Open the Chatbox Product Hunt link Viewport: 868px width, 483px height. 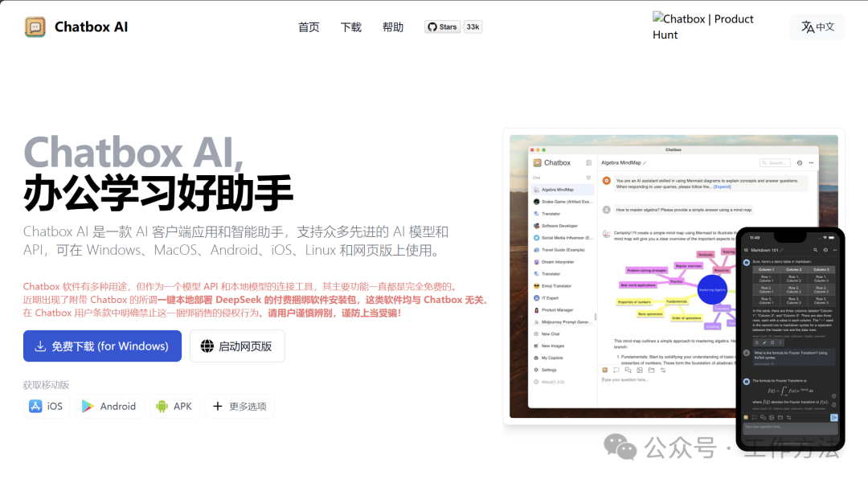[x=703, y=27]
